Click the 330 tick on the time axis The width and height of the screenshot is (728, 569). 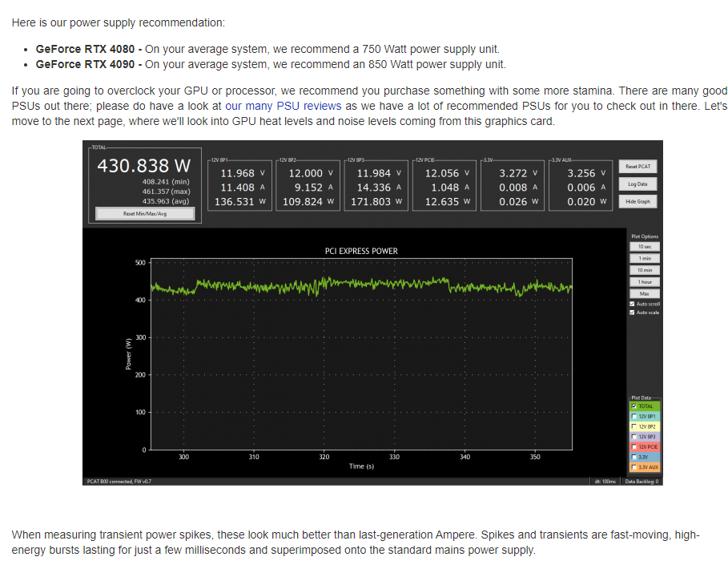coord(394,457)
